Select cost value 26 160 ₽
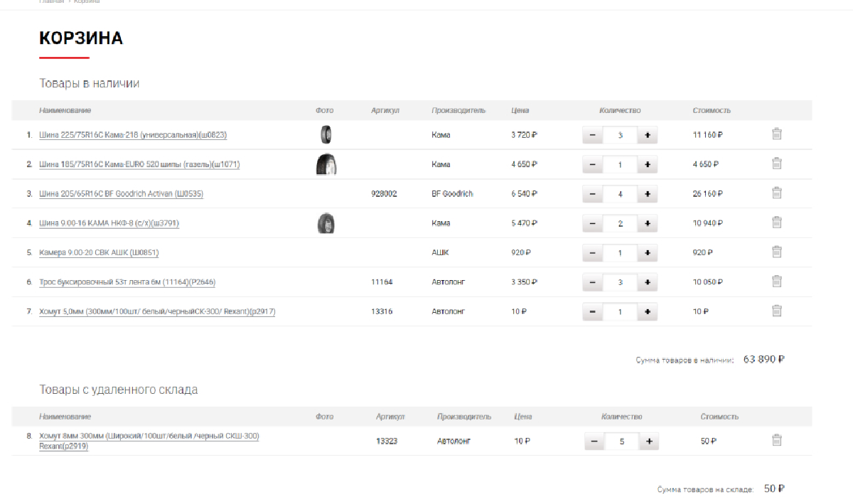This screenshot has height=504, width=853. [x=708, y=194]
